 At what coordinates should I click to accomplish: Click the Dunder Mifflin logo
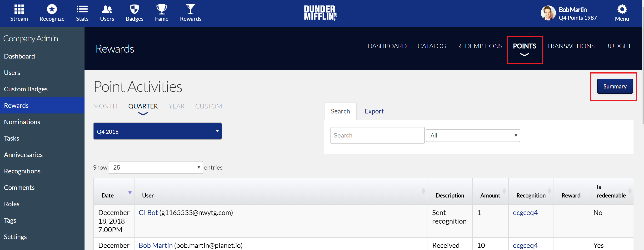click(320, 13)
